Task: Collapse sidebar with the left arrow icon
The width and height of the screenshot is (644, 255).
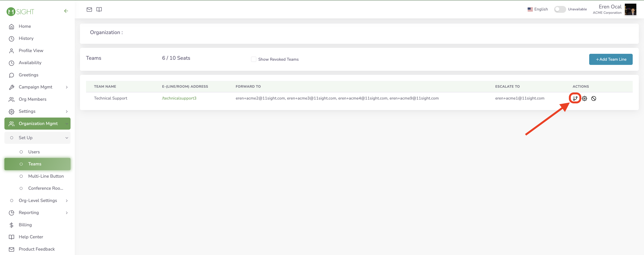Action: click(66, 11)
